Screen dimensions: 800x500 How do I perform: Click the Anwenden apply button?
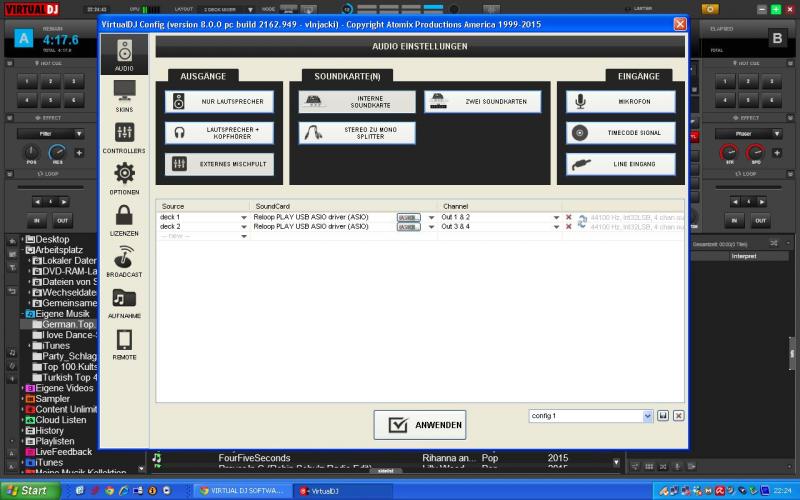click(x=420, y=425)
